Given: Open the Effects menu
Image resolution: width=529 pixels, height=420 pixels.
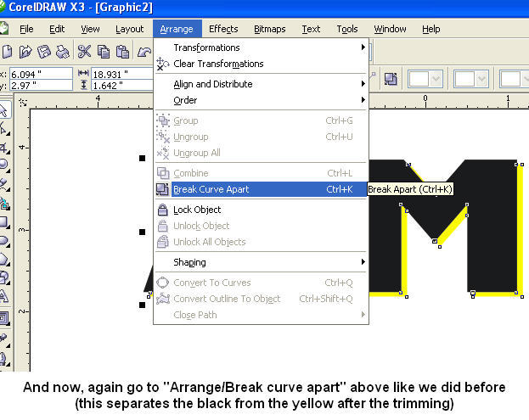Looking at the screenshot, I should pyautogui.click(x=223, y=29).
